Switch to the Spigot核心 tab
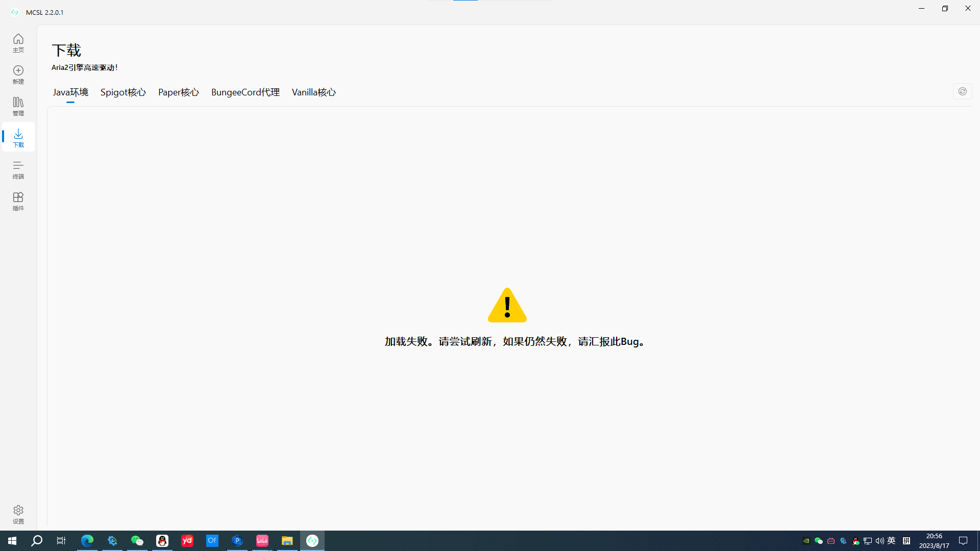Viewport: 980px width, 551px height. 122,92
